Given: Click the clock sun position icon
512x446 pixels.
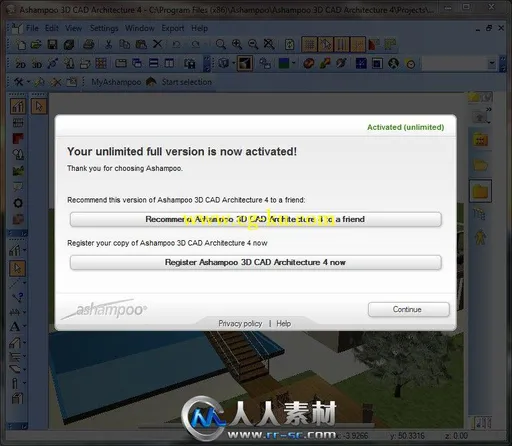Looking at the screenshot, I should point(411,64).
